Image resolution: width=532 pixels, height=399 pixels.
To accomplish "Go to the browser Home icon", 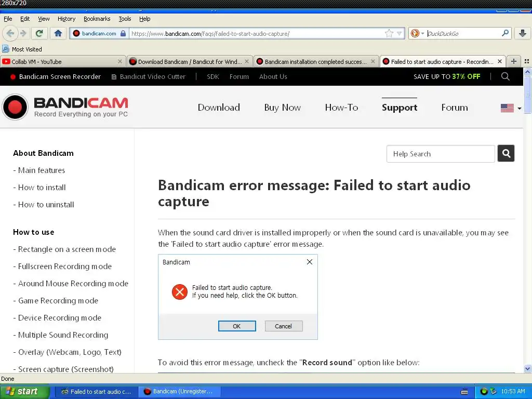I will (x=58, y=33).
